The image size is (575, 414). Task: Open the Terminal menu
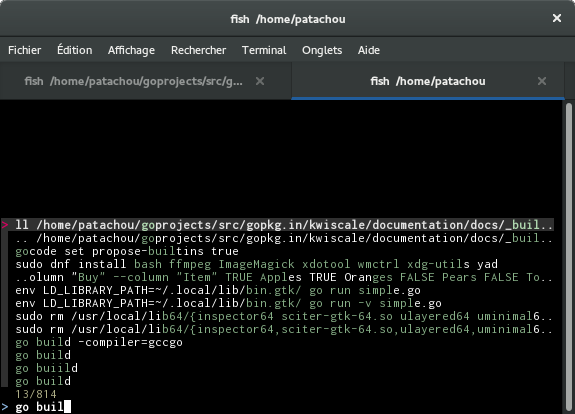(264, 50)
